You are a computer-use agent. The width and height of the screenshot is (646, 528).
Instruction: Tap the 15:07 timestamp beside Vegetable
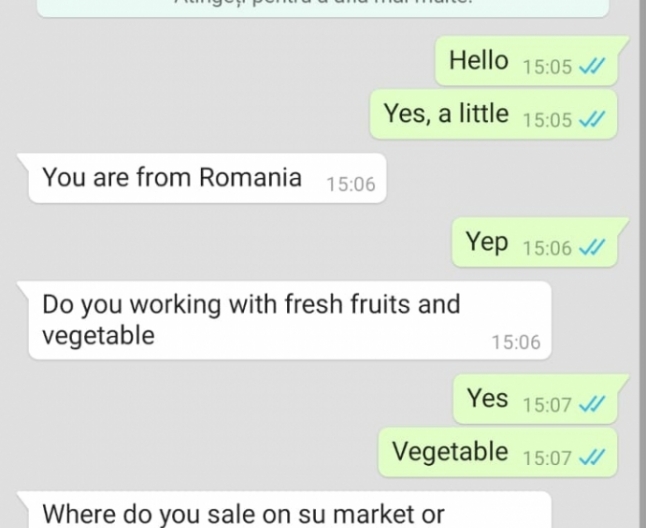tap(548, 458)
